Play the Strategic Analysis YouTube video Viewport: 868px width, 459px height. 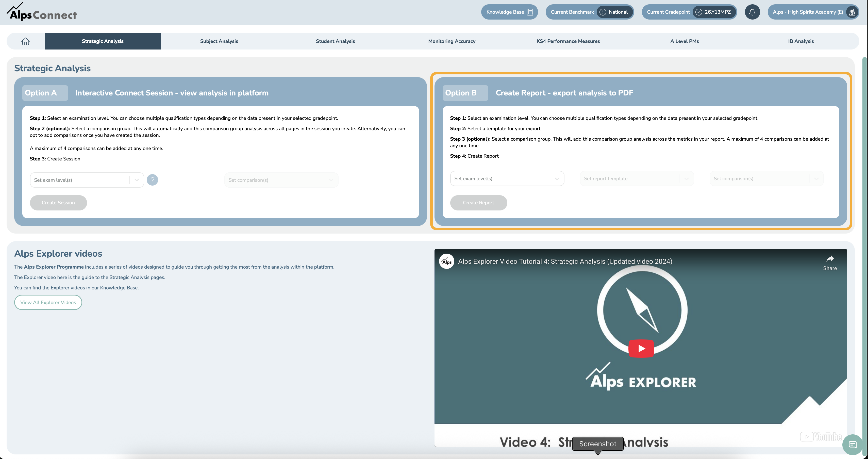click(x=641, y=349)
